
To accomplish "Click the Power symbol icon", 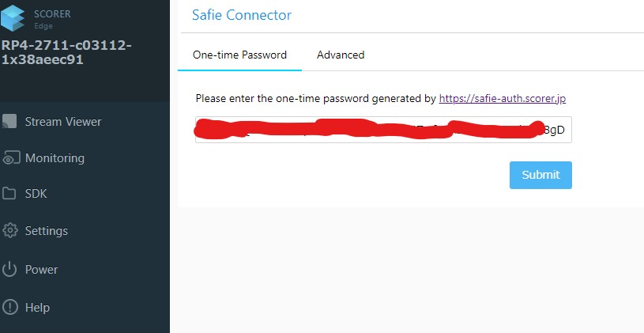I will tap(9, 270).
